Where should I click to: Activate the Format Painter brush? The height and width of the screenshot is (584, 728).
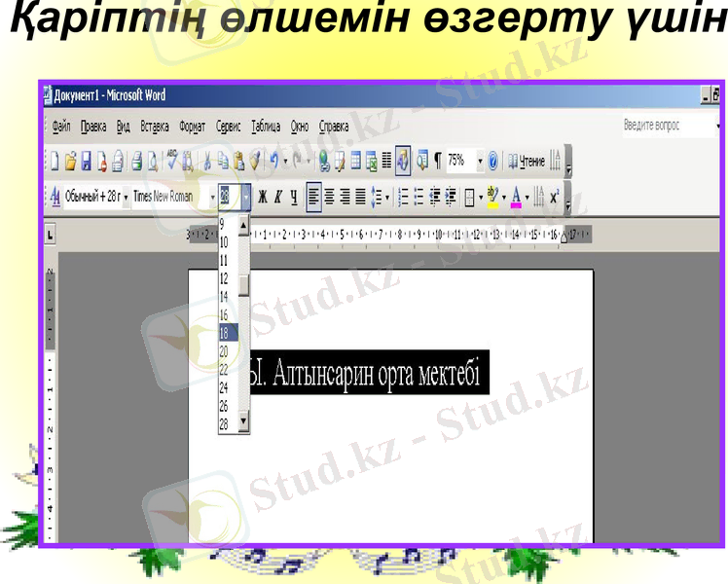[255, 162]
